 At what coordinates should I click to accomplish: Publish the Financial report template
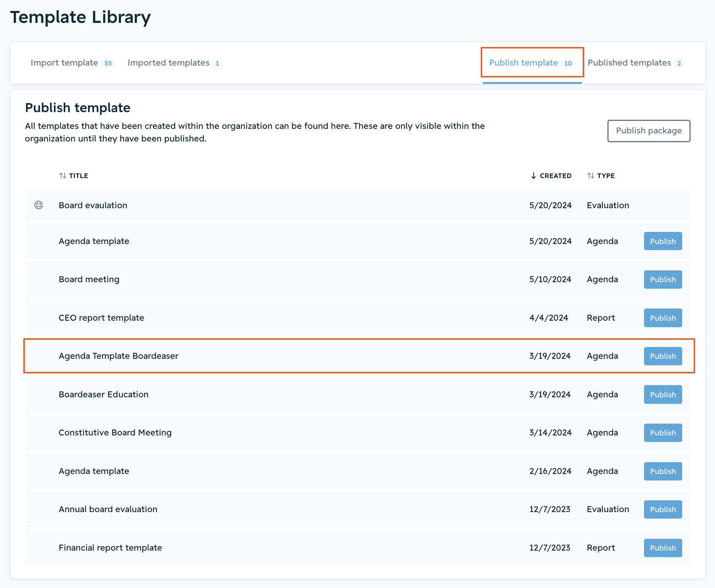(663, 548)
